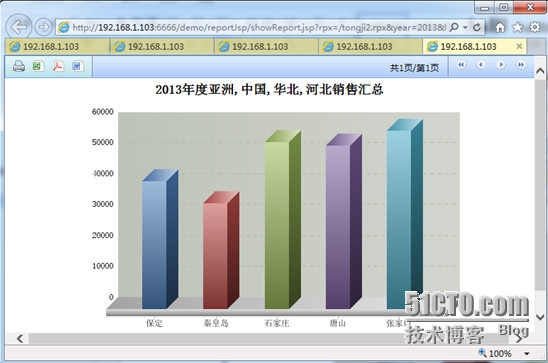Image resolution: width=548 pixels, height=363 pixels.
Task: Maximize the browser window
Action: pyautogui.click(x=503, y=7)
